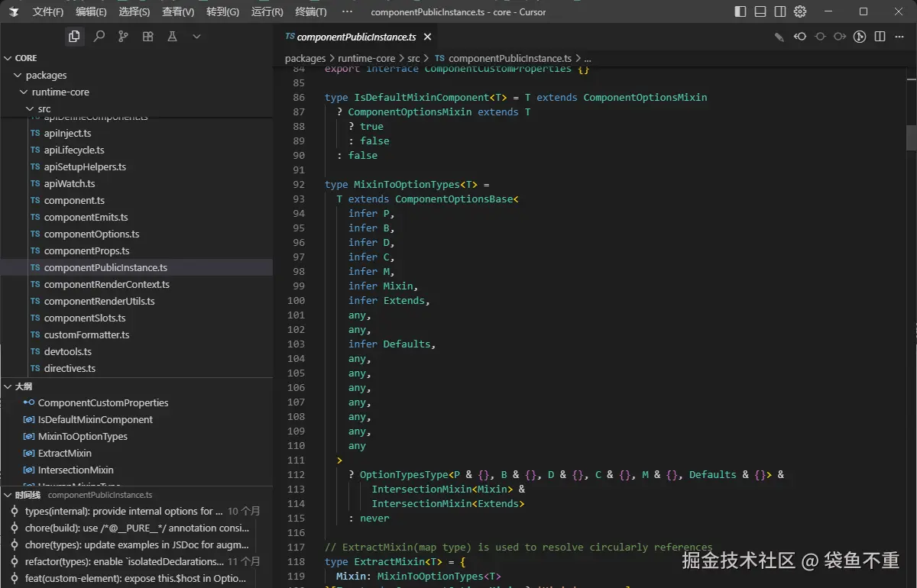
Task: Open the Search view icon
Action: [x=99, y=36]
